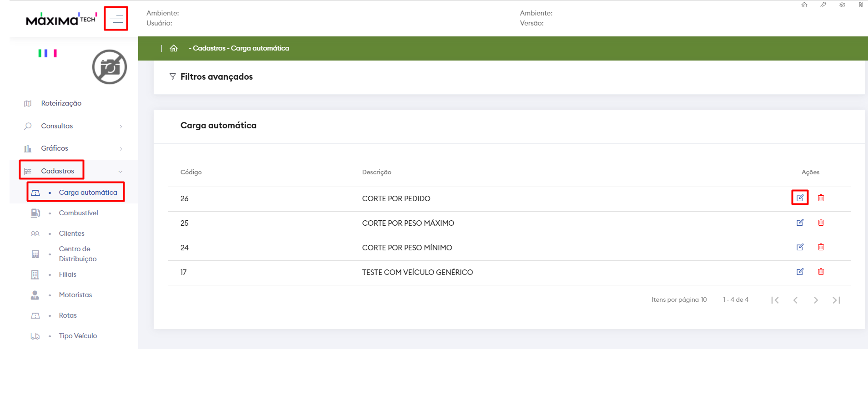Delete the CORTE POR PEDIDO entry
Viewport: 868px width, 411px height.
[821, 198]
